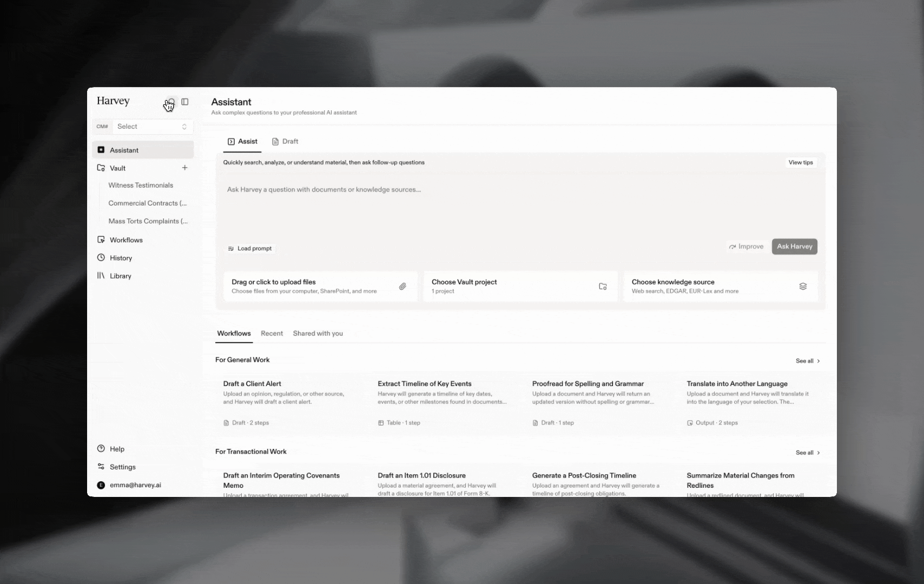Click the chevron next to General Work See all
The width and height of the screenshot is (924, 584).
pyautogui.click(x=819, y=361)
